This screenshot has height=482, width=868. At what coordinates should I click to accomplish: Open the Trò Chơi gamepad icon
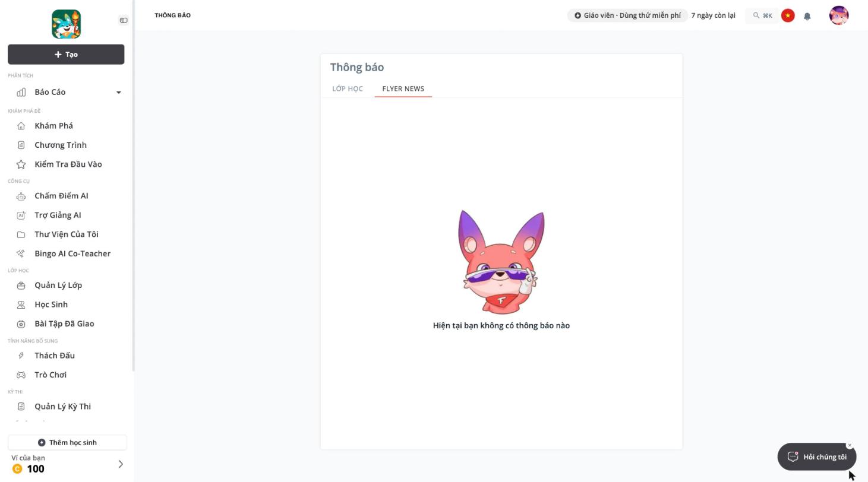tap(21, 375)
